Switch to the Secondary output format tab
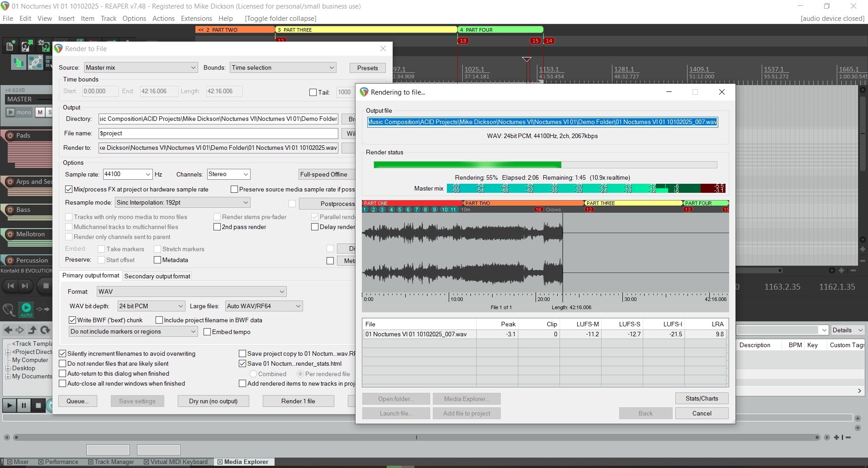Image resolution: width=868 pixels, height=468 pixels. [157, 276]
